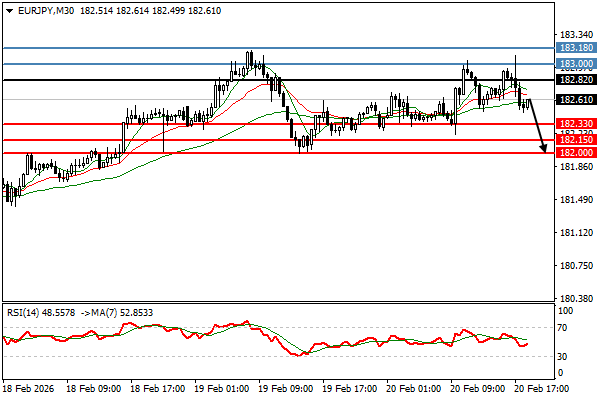Click the 180.380 price axis value
This screenshot has width=600, height=400.
point(575,299)
